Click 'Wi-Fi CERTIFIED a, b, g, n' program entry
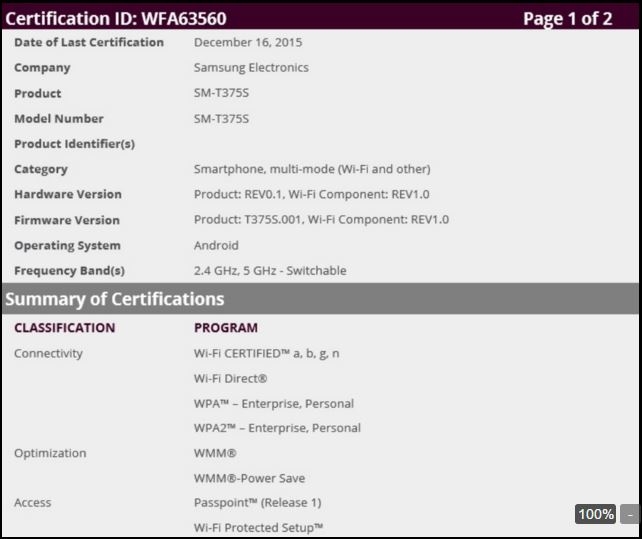642x539 pixels. click(267, 353)
